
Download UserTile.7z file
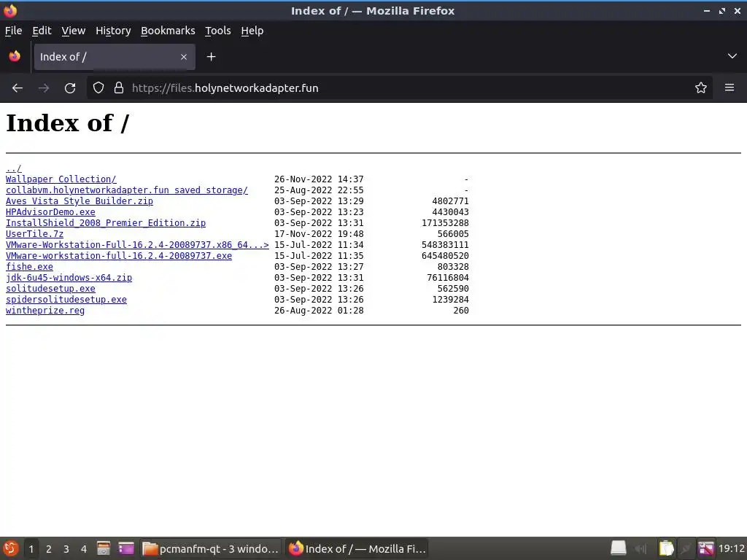34,234
